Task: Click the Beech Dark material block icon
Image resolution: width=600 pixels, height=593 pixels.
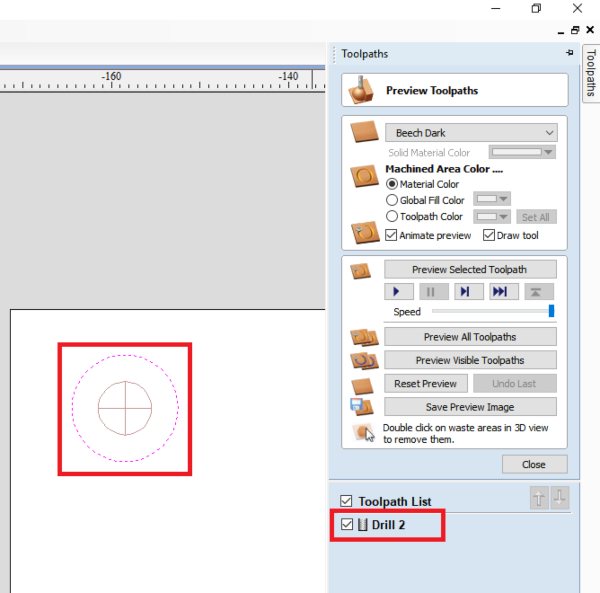Action: [364, 132]
